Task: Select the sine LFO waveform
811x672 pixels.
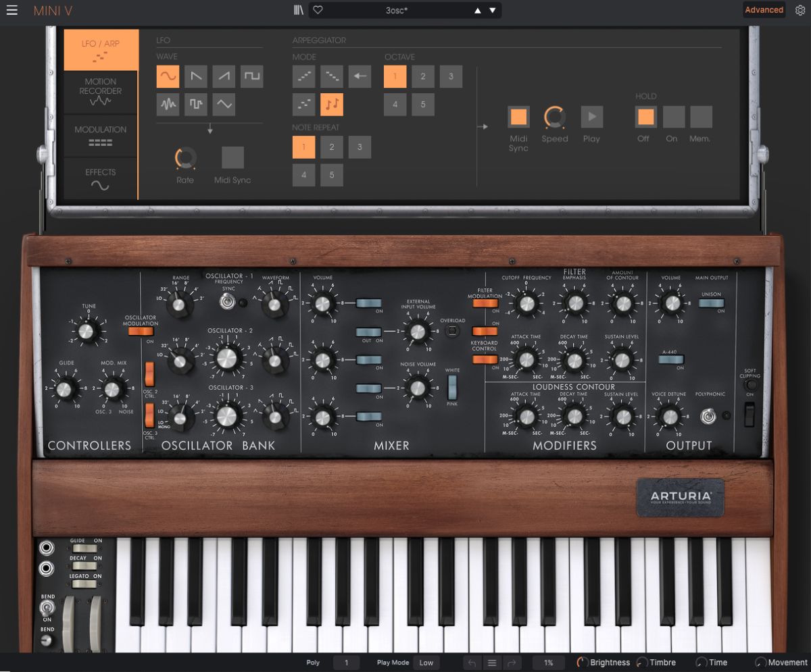Action: [x=168, y=76]
